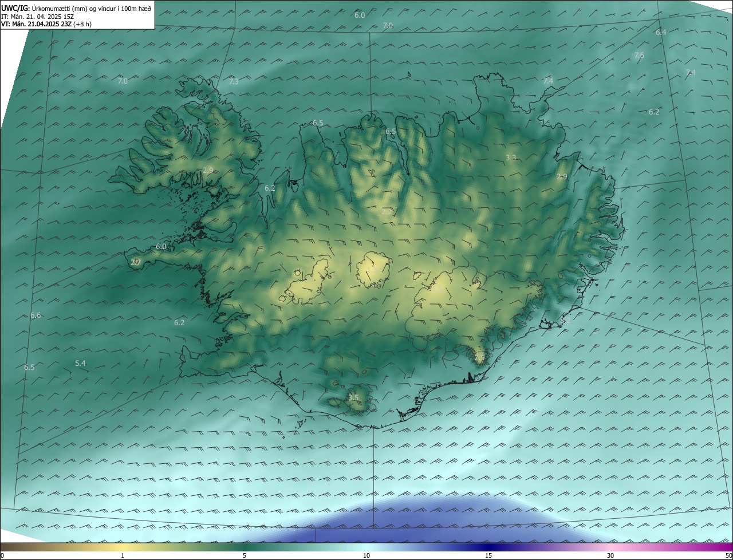
Task: Click the valid time line "VT: Mán. 21.04.2025 23Z (+8 h)"
Action: point(46,24)
